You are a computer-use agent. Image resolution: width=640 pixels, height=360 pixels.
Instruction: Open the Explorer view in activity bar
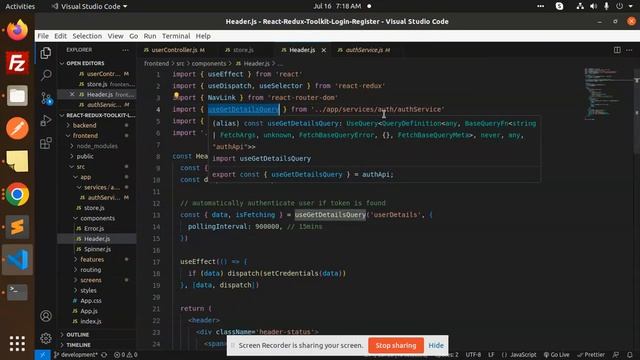point(46,53)
